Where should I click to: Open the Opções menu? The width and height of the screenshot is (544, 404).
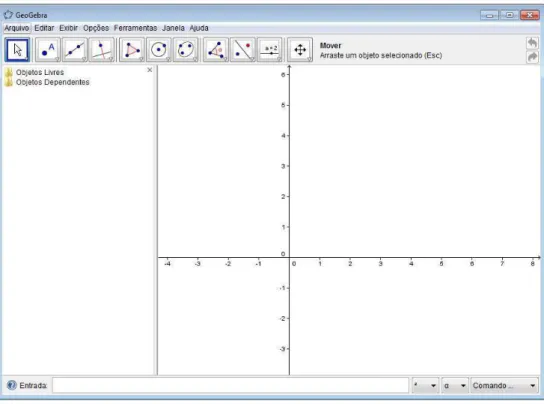(96, 28)
